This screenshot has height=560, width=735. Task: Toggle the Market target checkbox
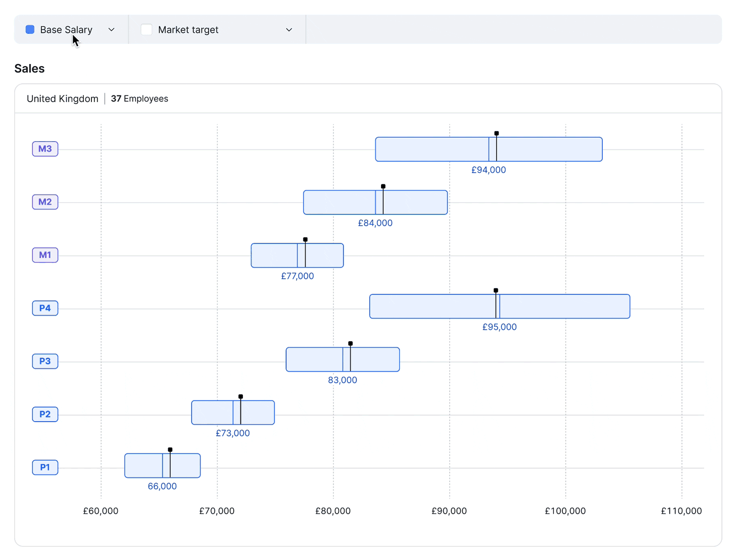146,30
